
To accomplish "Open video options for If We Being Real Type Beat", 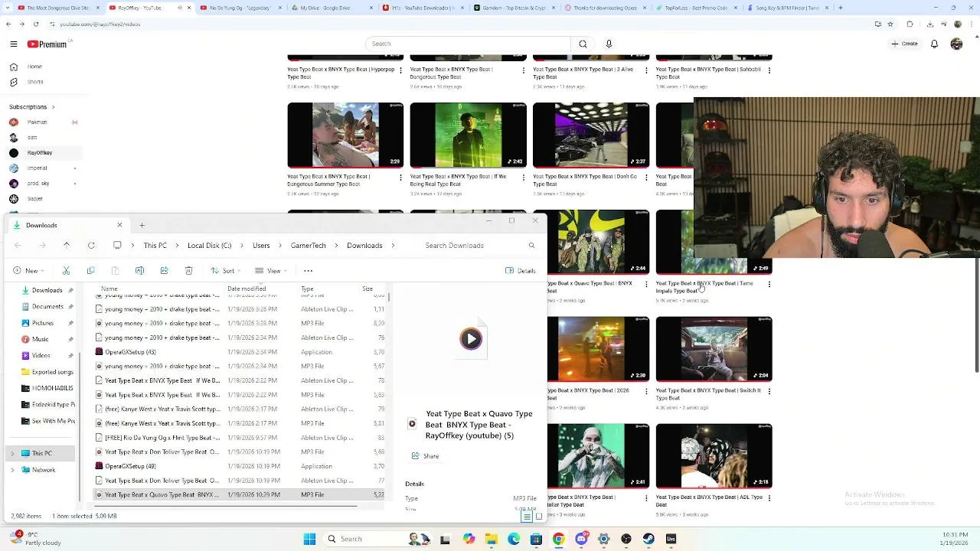I will (x=524, y=178).
